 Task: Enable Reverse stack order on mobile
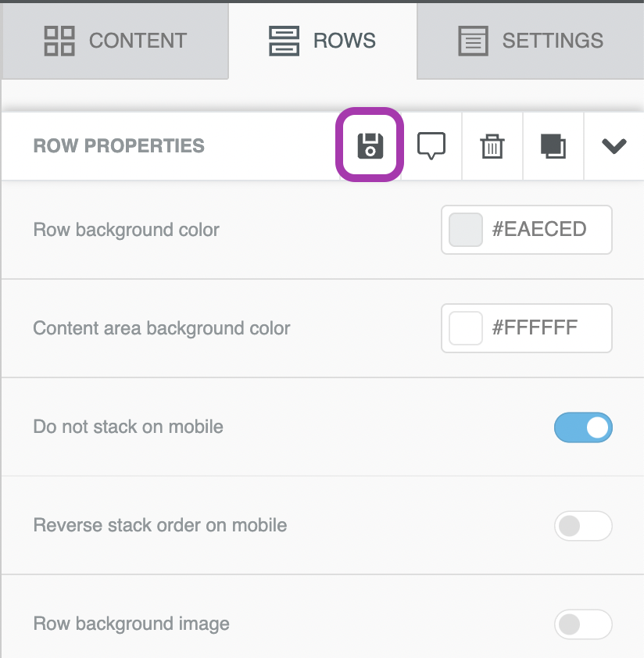(583, 526)
